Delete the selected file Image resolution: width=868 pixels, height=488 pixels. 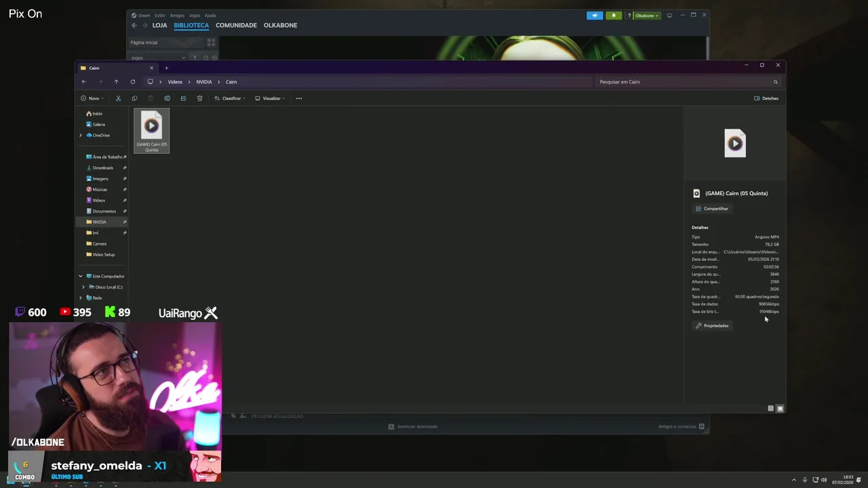coord(199,98)
